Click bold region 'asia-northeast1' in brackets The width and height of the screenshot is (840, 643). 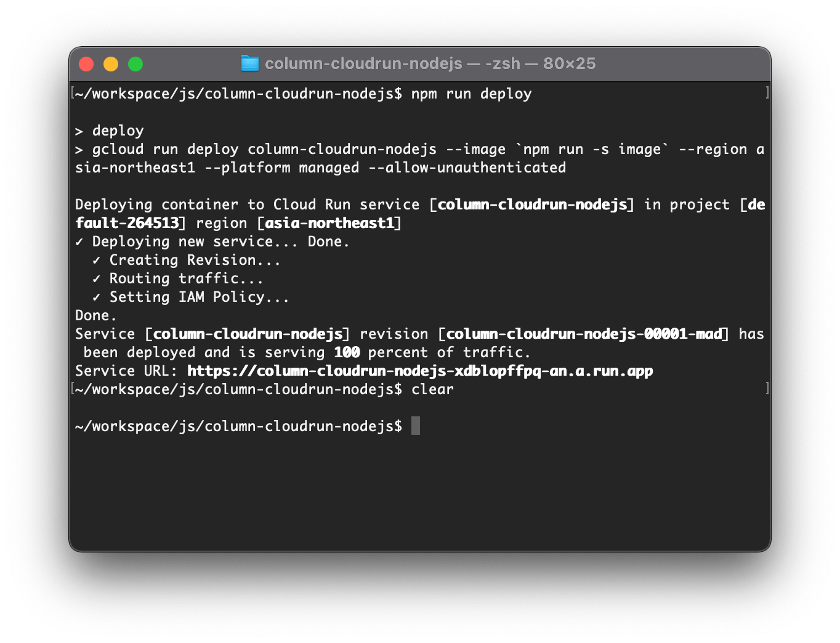tap(329, 223)
